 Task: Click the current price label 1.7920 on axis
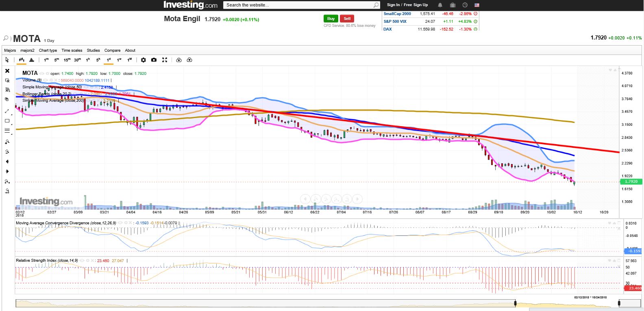[x=631, y=182]
